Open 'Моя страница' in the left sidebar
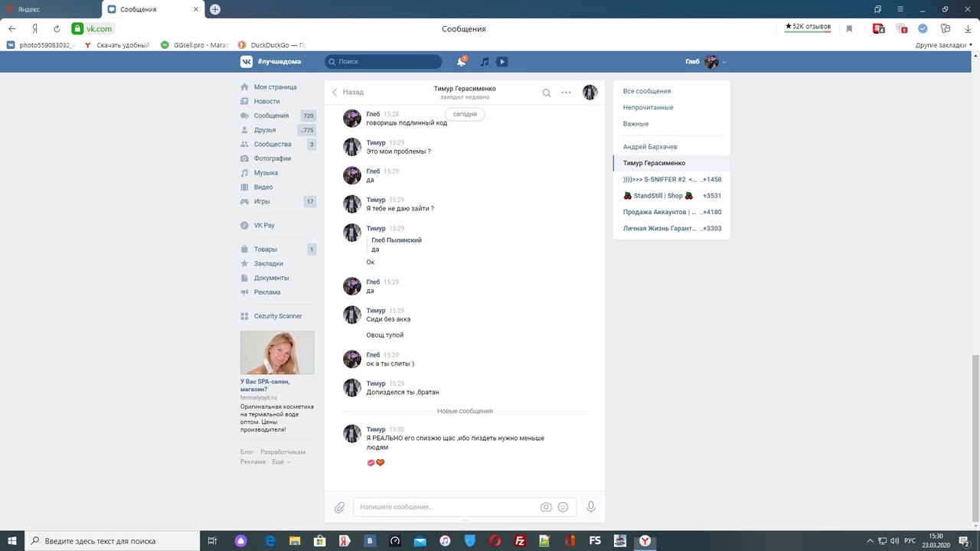980x551 pixels. coord(275,87)
